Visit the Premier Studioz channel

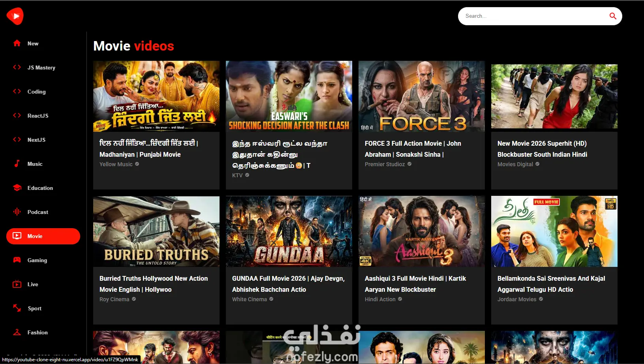[x=385, y=164]
